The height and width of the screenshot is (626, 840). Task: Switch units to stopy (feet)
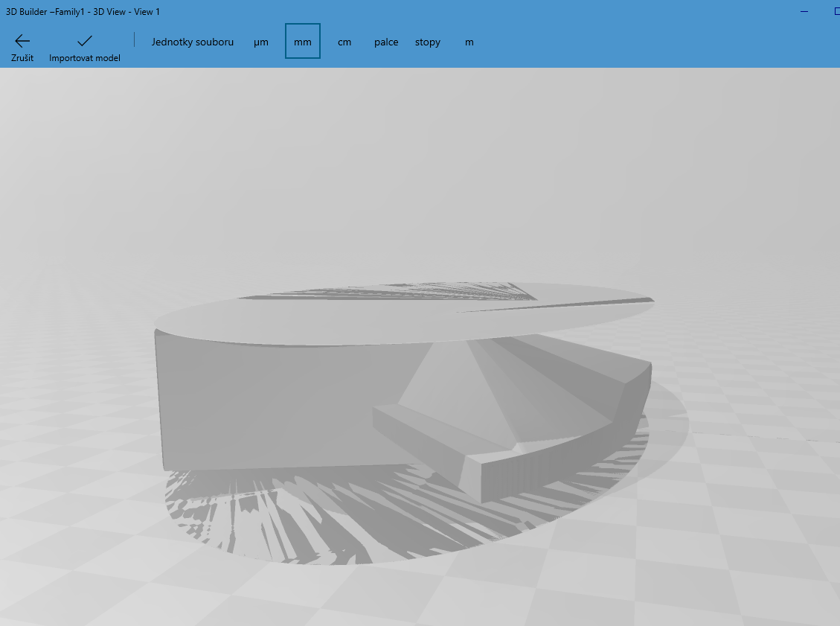click(428, 42)
